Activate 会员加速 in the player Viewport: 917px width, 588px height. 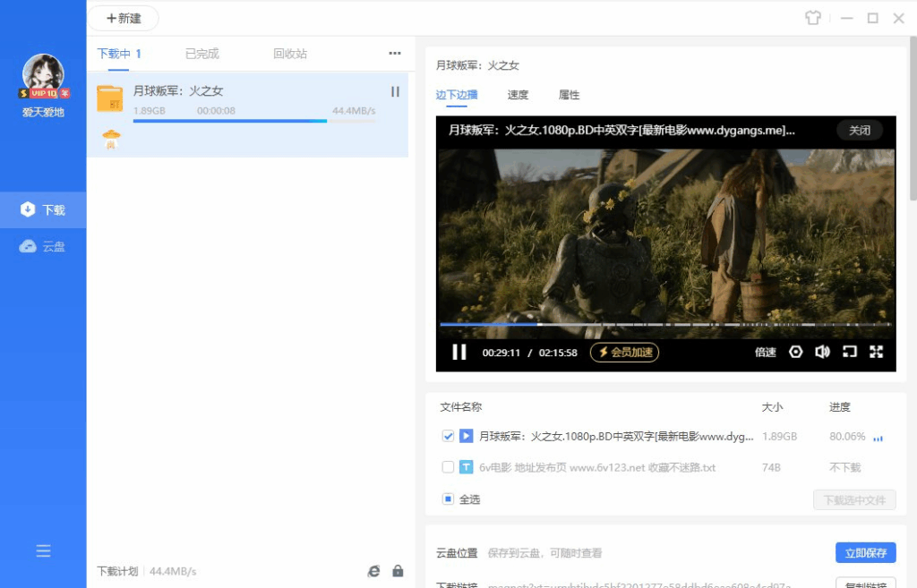tap(624, 353)
